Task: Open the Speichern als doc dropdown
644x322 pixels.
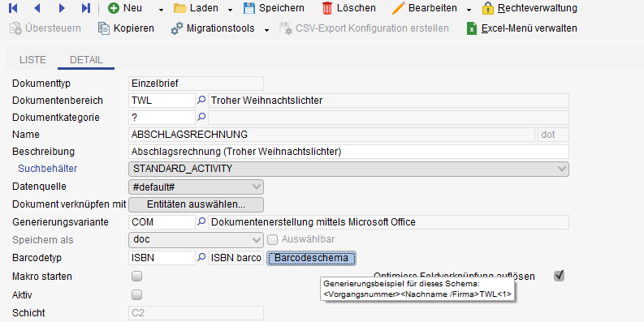Action: coord(196,239)
